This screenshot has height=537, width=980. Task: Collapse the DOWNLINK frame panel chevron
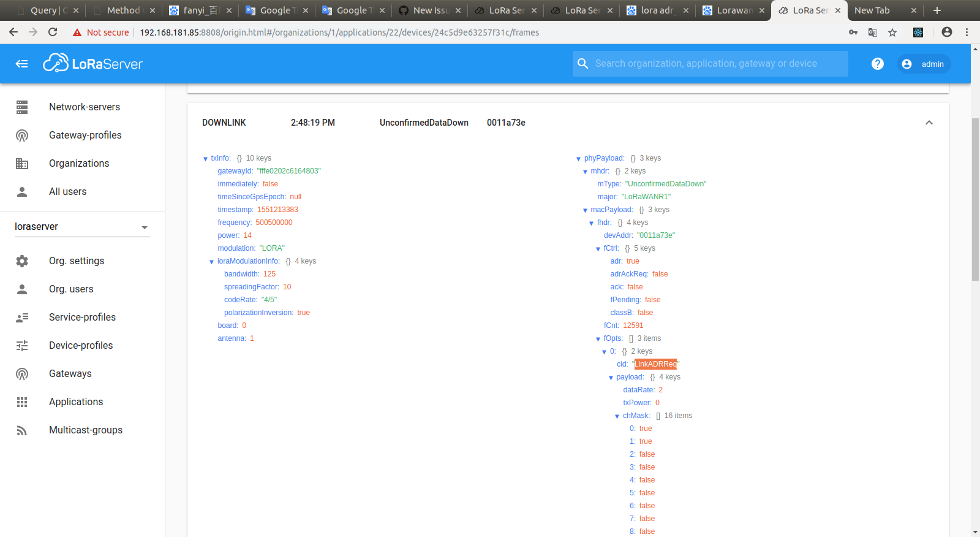click(929, 123)
